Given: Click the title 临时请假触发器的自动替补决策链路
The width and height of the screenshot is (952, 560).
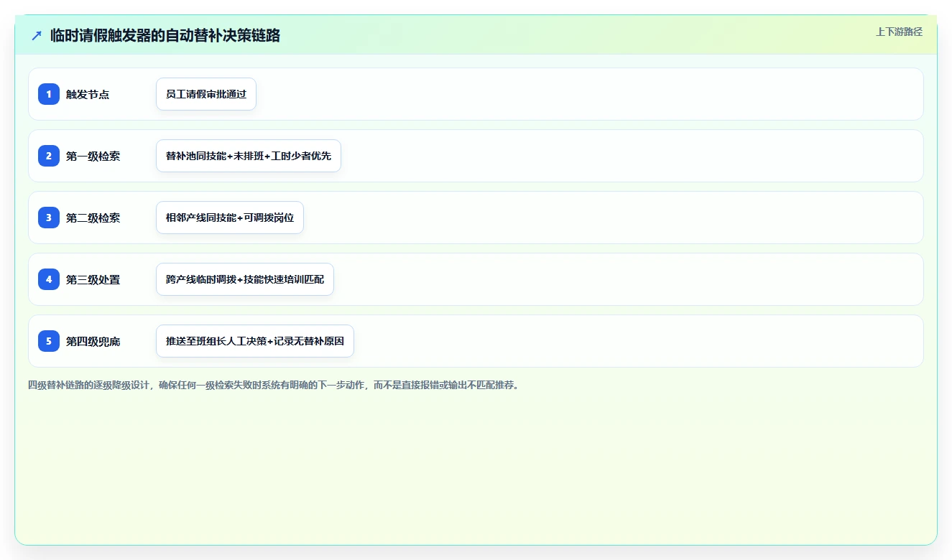Looking at the screenshot, I should point(165,35).
